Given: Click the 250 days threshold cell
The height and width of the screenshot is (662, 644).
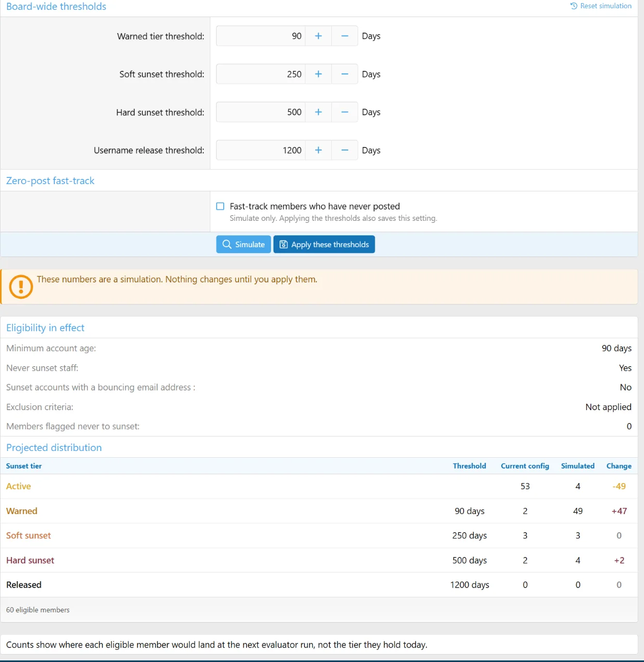Looking at the screenshot, I should (470, 536).
